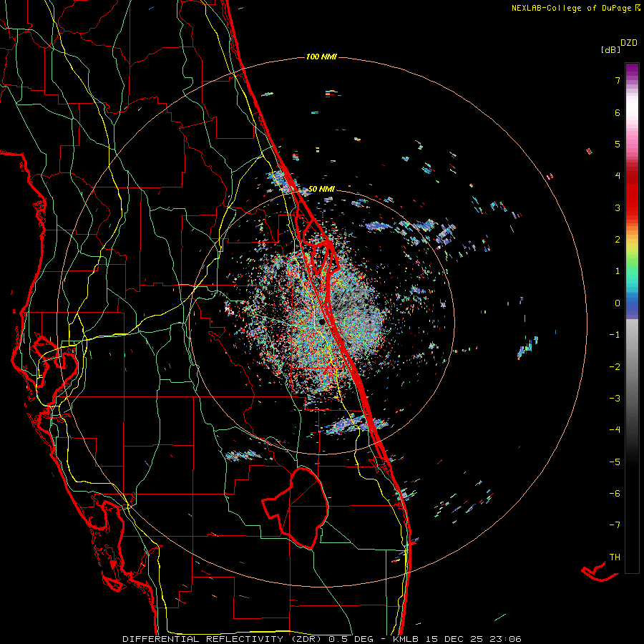
Task: Click the black radar site dot at map center
Action: pos(323,321)
